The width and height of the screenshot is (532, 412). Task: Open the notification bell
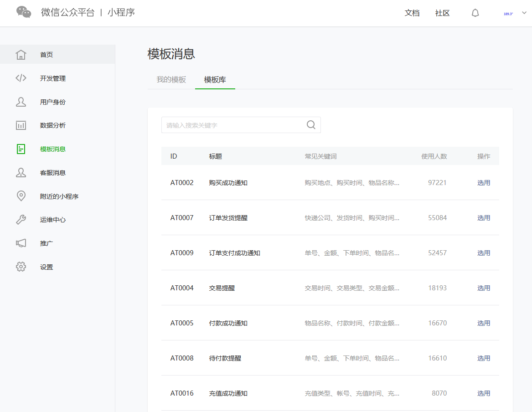[x=475, y=13]
